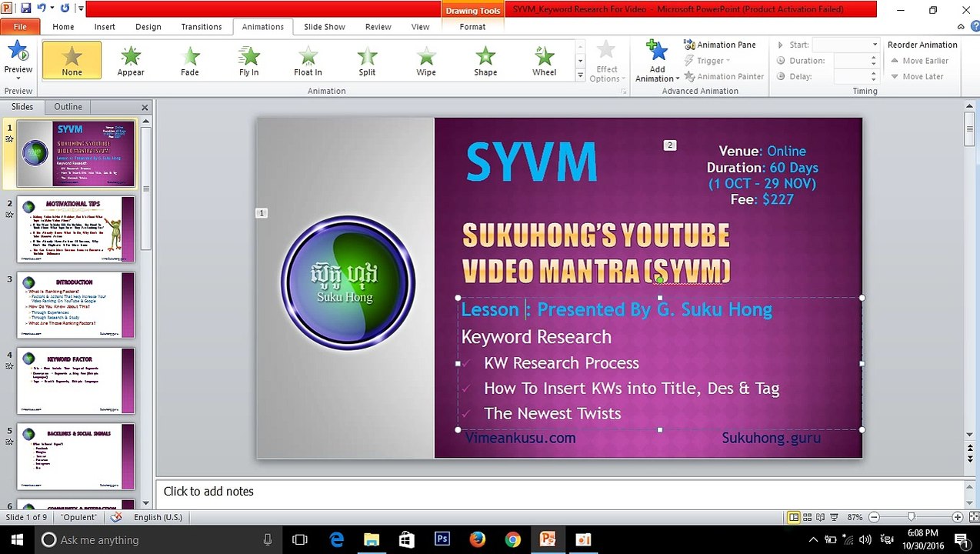Apply the Wheel animation
980x554 pixels.
pos(544,60)
